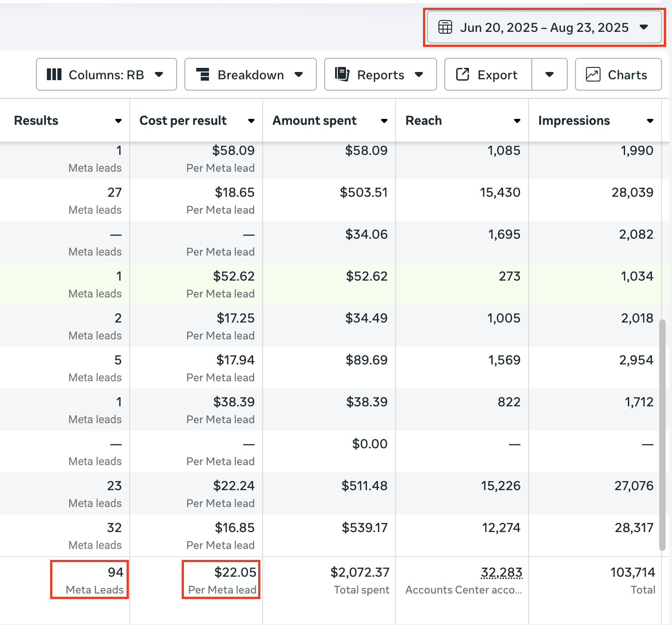Open Amount spent column options arrow

(x=384, y=121)
